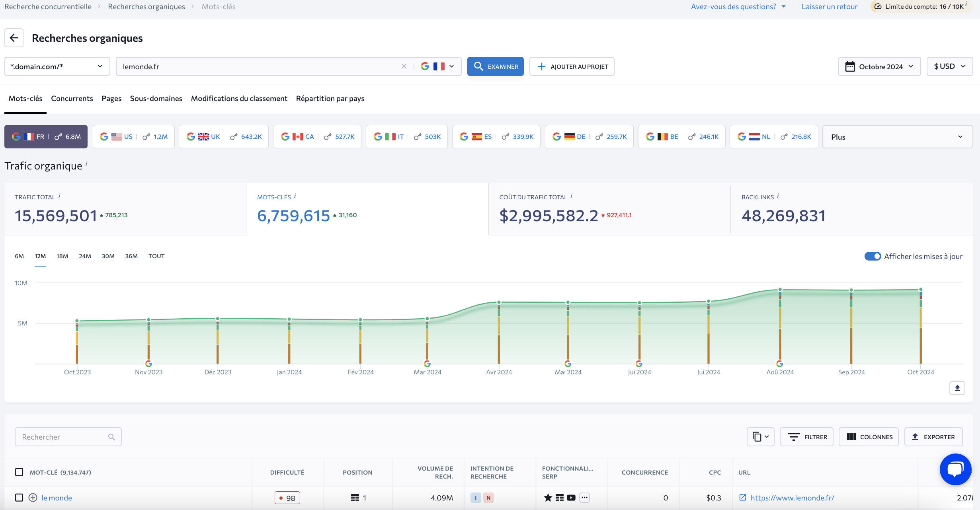Select the 18M chart range
The image size is (980, 510).
62,256
